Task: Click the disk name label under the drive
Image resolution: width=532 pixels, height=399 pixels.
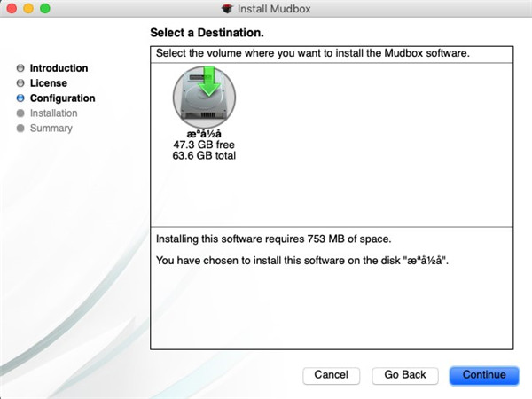Action: tap(204, 134)
